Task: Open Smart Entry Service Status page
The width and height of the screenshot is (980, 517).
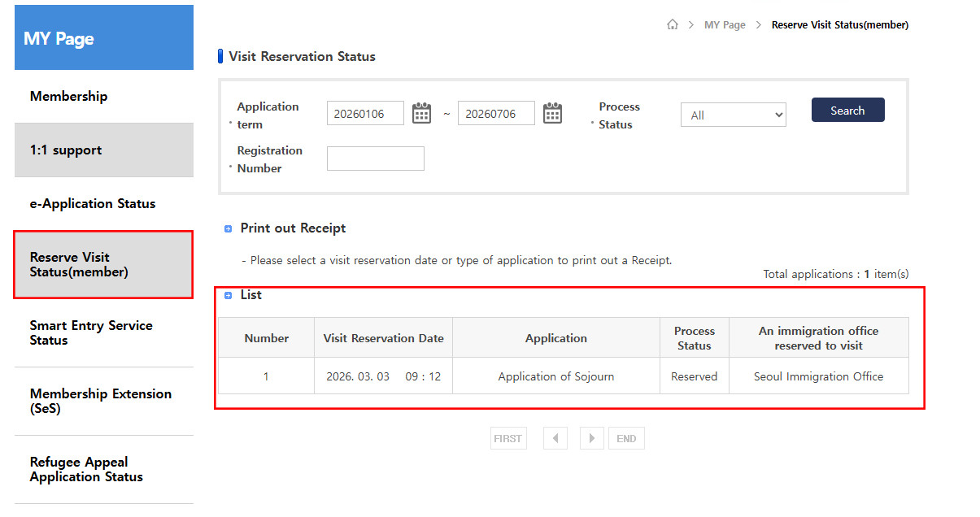Action: (x=91, y=332)
